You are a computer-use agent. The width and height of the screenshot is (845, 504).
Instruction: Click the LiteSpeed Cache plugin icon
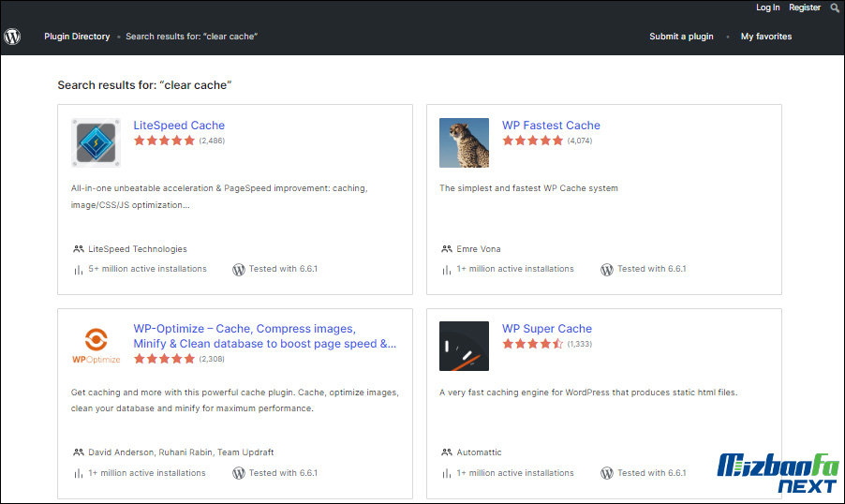[96, 142]
